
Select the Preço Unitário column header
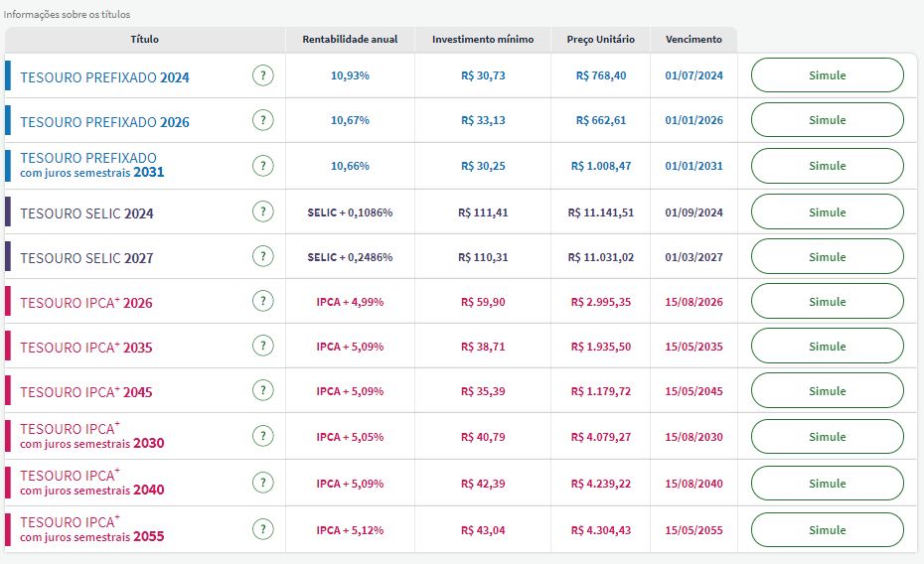tap(600, 40)
